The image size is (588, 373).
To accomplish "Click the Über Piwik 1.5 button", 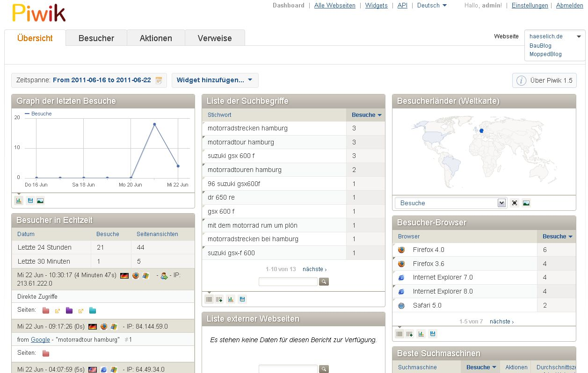I will (544, 80).
